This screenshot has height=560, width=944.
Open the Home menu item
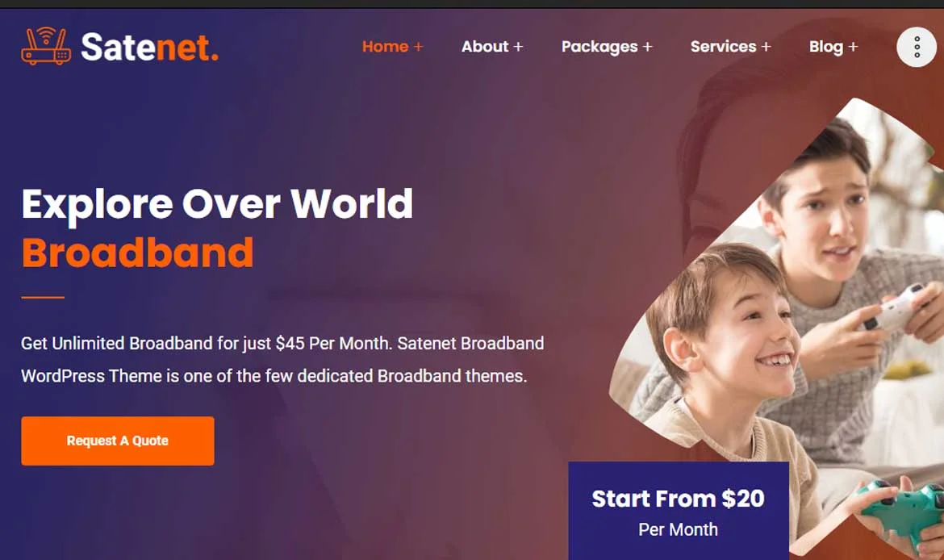pyautogui.click(x=386, y=46)
